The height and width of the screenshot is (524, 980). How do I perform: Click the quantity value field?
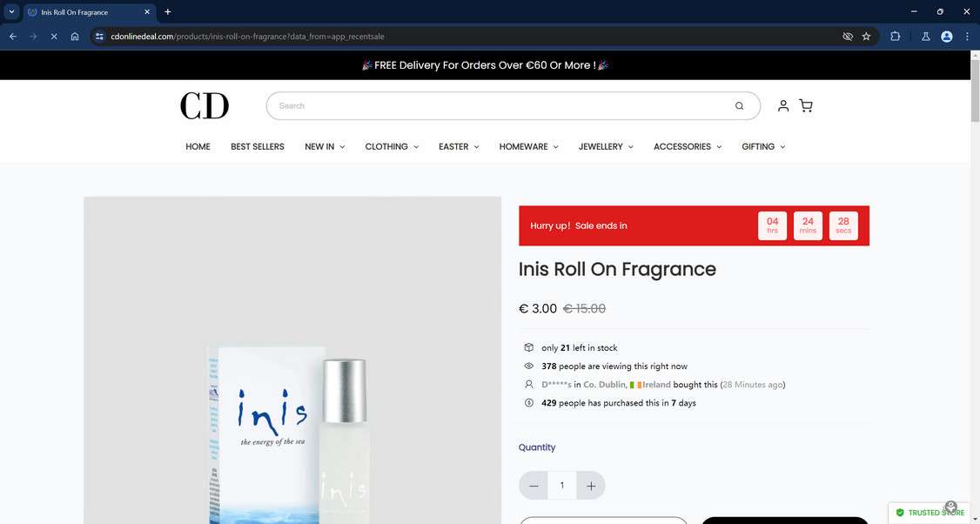click(562, 485)
